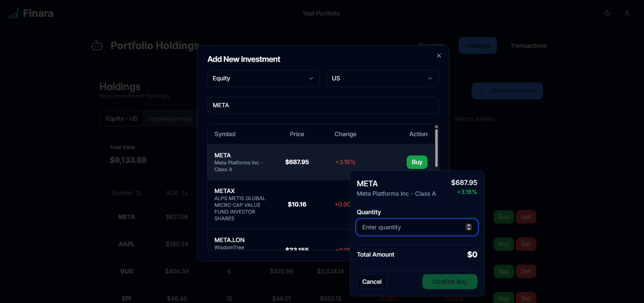Switch to the Holdings tab
The image size is (644, 303).
click(478, 45)
